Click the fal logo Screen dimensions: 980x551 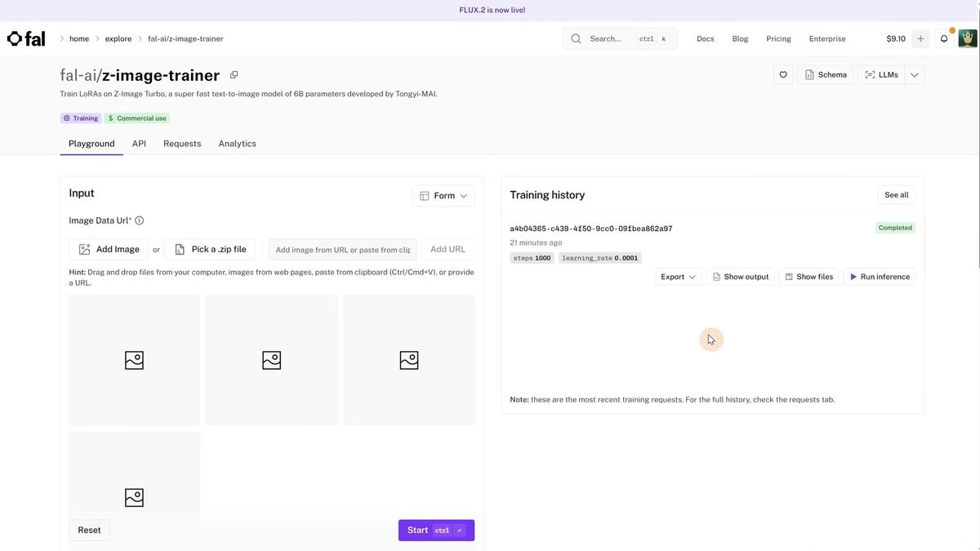click(x=26, y=38)
